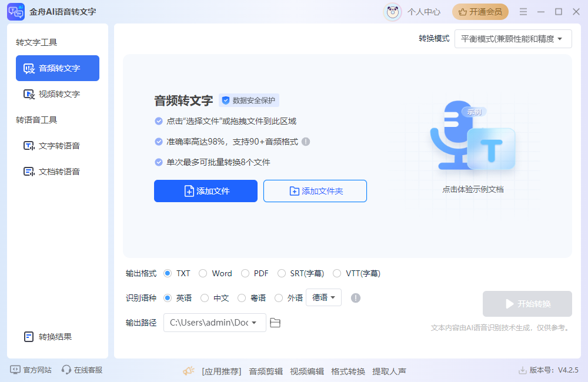Open the hamburger menu

pos(523,11)
